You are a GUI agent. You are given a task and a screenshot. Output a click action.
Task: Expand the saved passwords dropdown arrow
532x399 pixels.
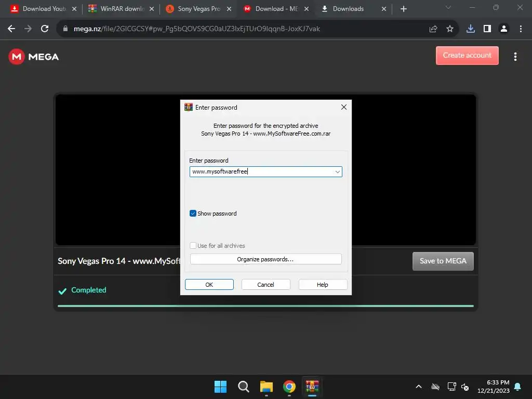(338, 171)
